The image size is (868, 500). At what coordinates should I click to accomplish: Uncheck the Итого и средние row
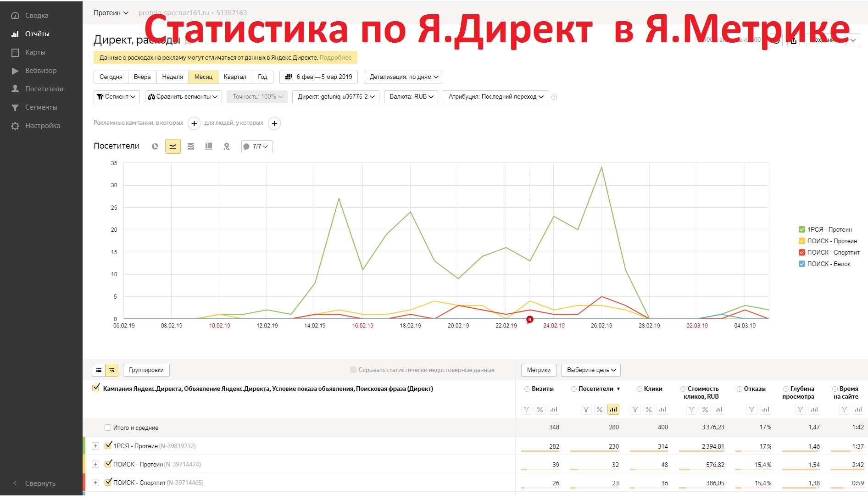click(107, 427)
